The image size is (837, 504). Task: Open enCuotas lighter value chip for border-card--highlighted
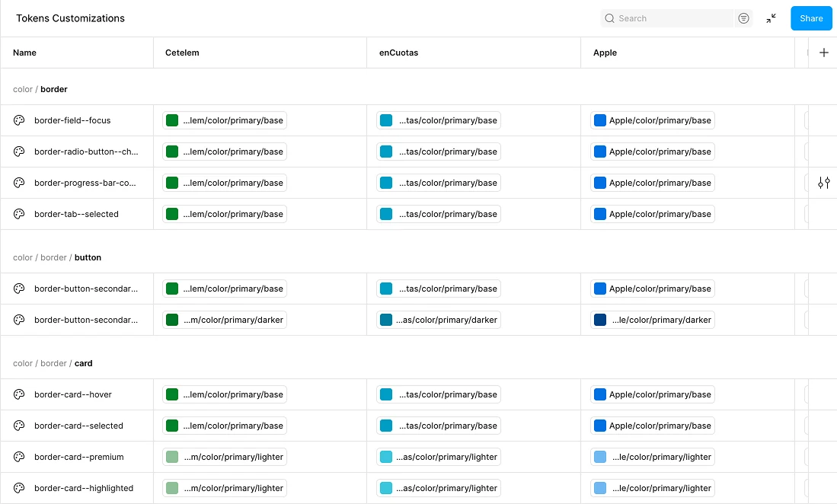[x=439, y=488]
